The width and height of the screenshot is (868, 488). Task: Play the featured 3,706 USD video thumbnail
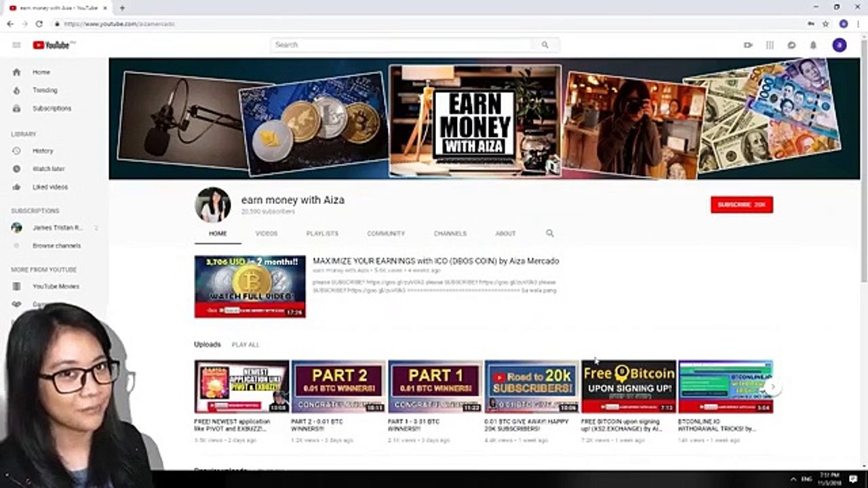(250, 287)
